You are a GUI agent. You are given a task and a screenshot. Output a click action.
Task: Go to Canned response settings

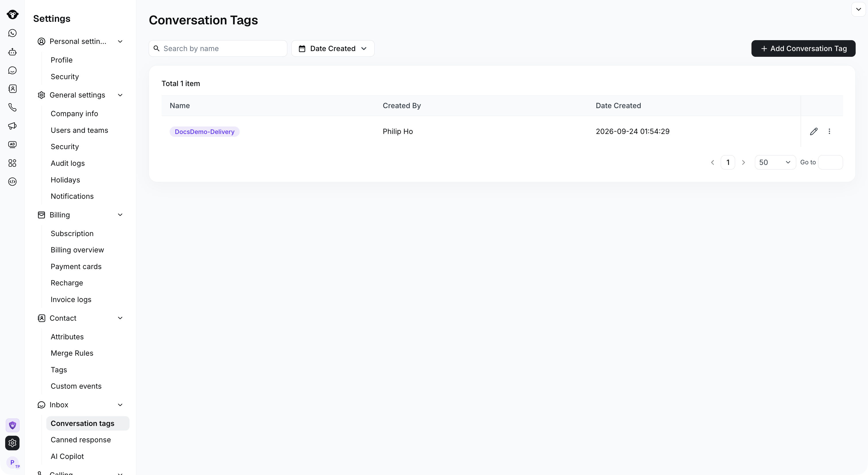click(81, 440)
